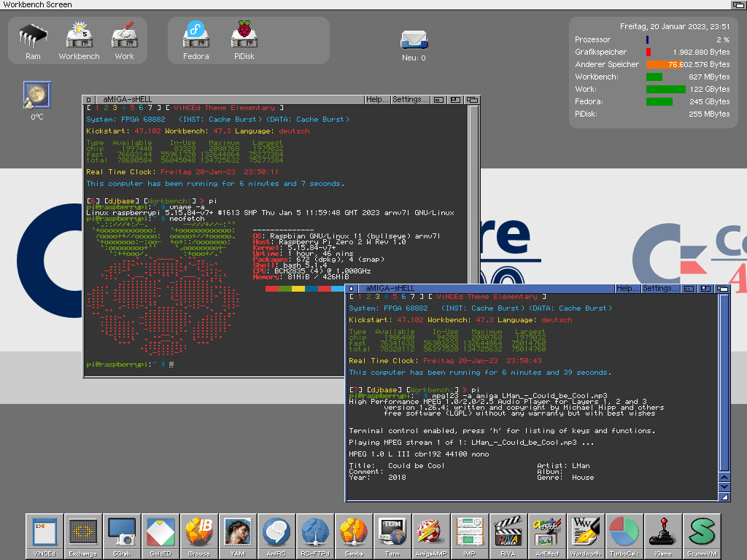The height and width of the screenshot is (560, 747).
Task: Click the Real Time Clock line showing 23:50:43
Action: pos(445,361)
